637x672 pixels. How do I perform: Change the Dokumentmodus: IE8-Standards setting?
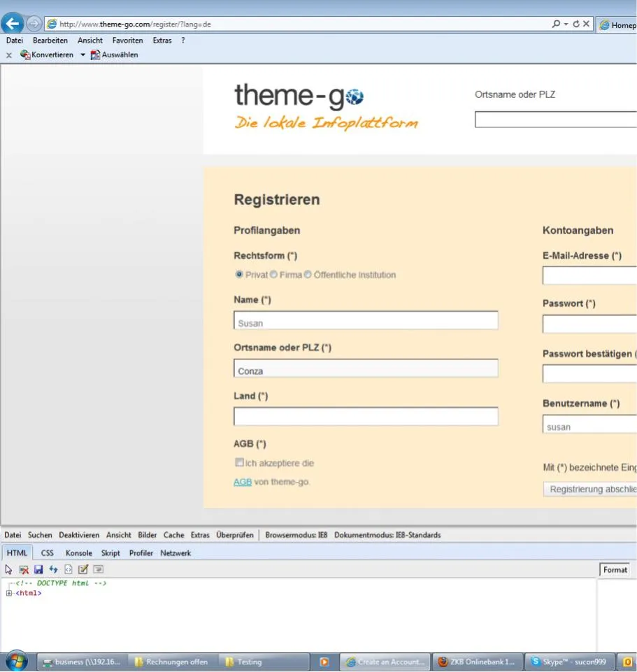[x=387, y=535]
